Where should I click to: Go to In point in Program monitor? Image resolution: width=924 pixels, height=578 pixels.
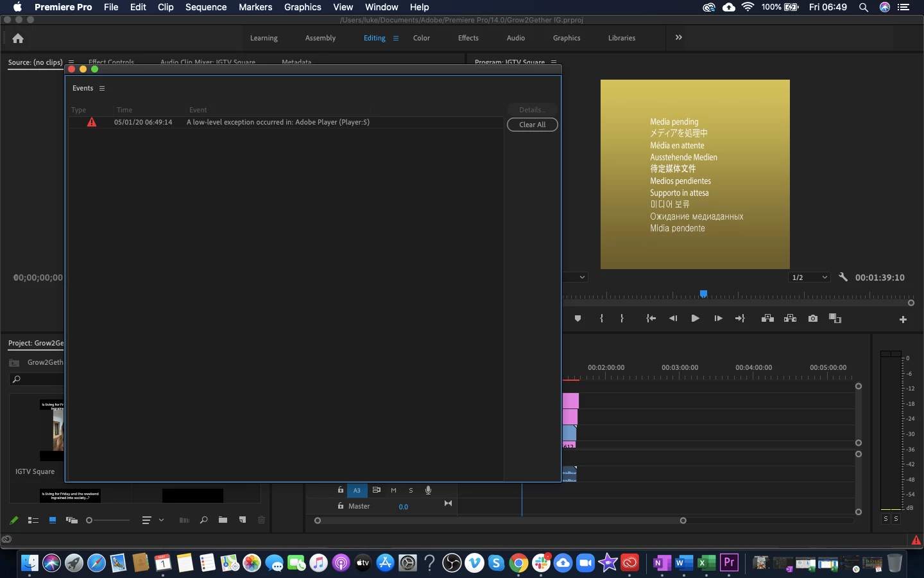pos(651,319)
